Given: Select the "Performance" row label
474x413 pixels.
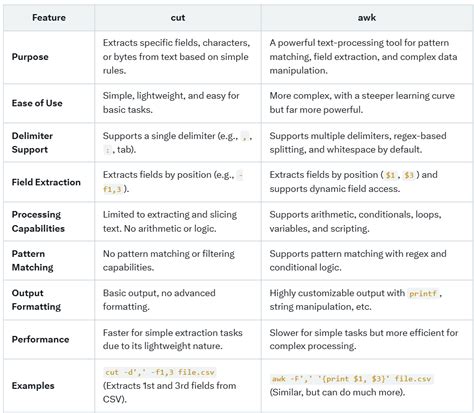Looking at the screenshot, I should [40, 339].
